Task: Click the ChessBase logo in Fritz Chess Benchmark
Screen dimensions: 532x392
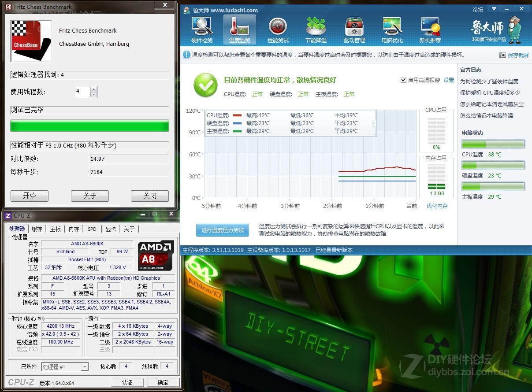Action: [x=31, y=41]
